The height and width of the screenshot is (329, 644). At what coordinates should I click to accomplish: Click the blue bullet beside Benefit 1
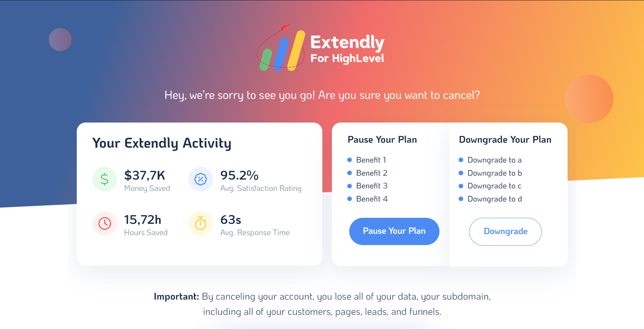[350, 160]
